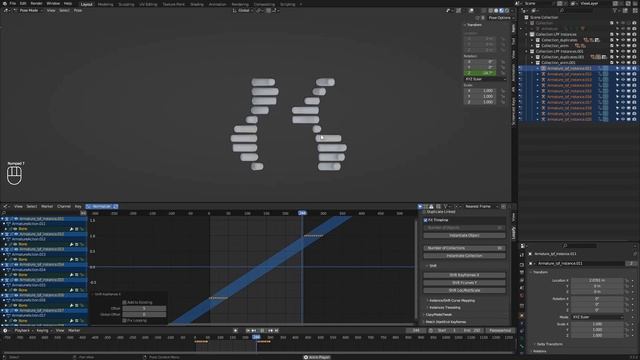Open the Mode XYZ Euler dropdown in properties

point(598,317)
